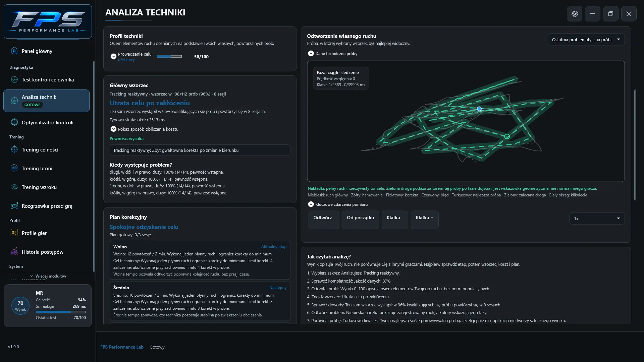The image size is (644, 362).
Task: Expand Kluczowe zdarzenia pomiaru section
Action: (x=311, y=204)
